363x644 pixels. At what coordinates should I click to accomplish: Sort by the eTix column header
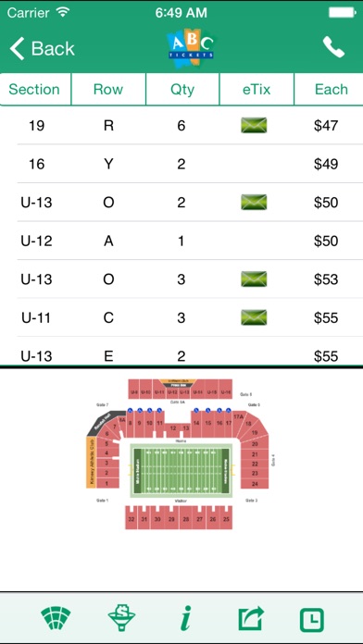(x=257, y=89)
